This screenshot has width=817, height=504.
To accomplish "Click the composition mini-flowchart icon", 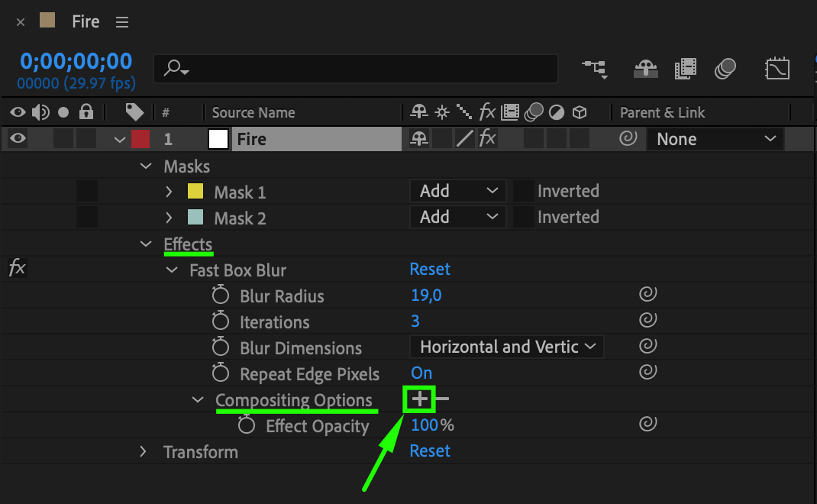I will click(x=595, y=69).
